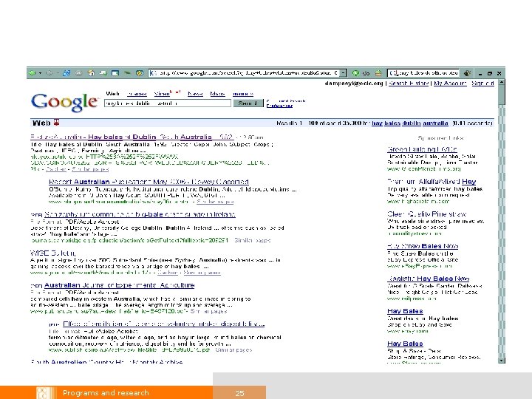
Task: Click the 'Programs and research' footer text
Action: (106, 393)
